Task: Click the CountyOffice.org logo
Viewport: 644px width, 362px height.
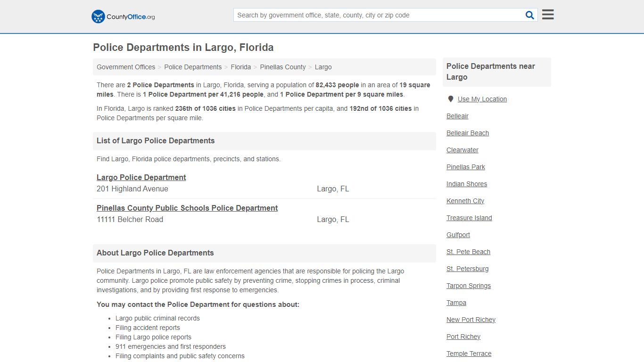Action: click(x=123, y=16)
